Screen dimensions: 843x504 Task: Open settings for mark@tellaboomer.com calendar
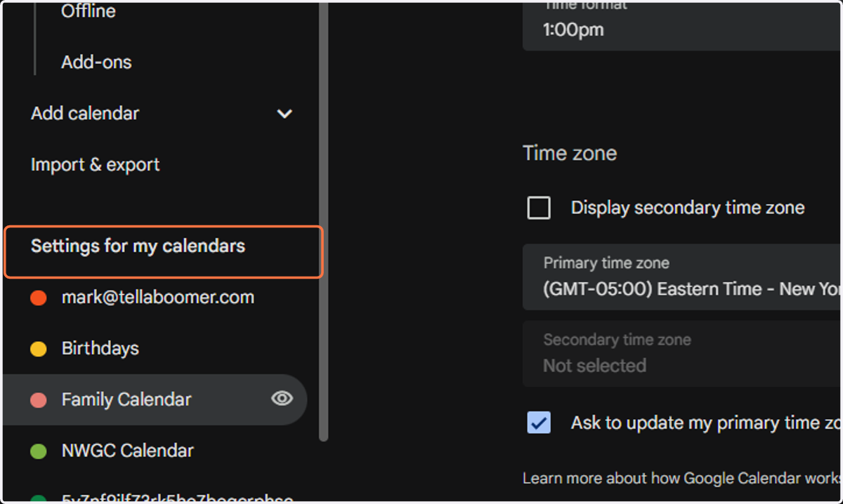point(157,298)
